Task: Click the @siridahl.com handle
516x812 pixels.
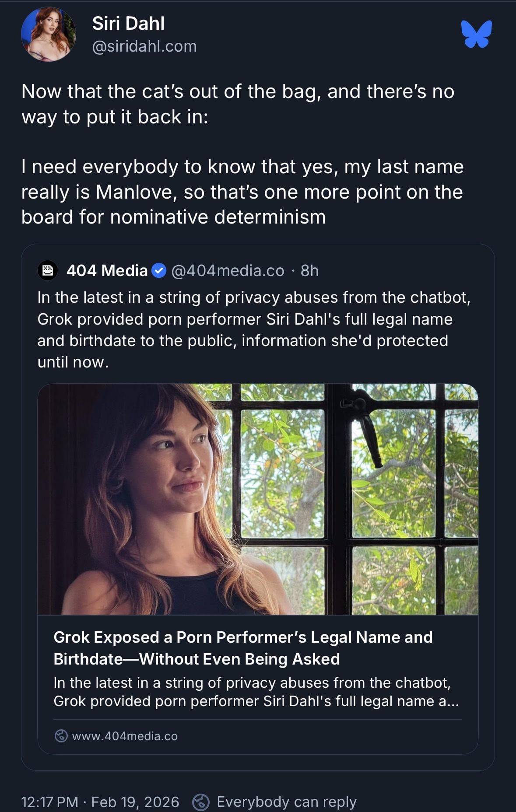Action: coord(144,46)
